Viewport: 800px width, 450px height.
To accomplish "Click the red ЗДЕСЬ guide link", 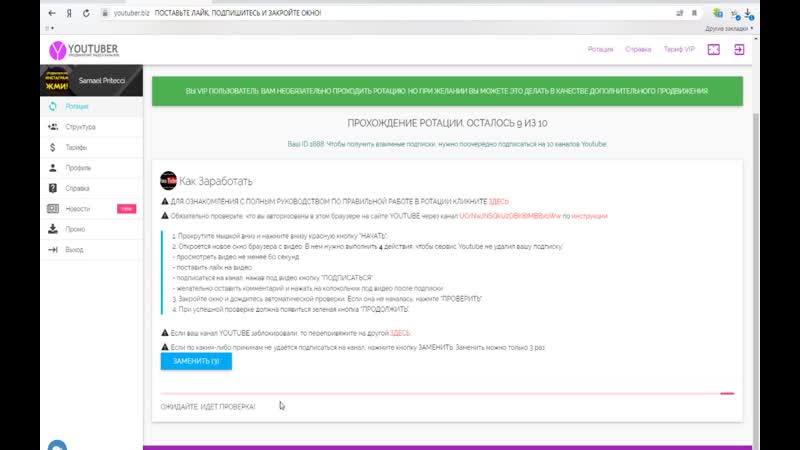I will click(x=498, y=201).
